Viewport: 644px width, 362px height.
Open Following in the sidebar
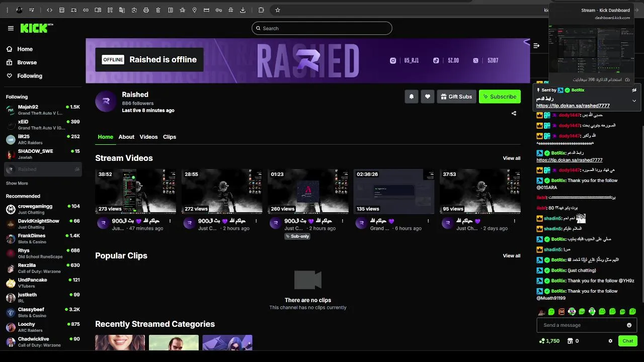point(25,76)
